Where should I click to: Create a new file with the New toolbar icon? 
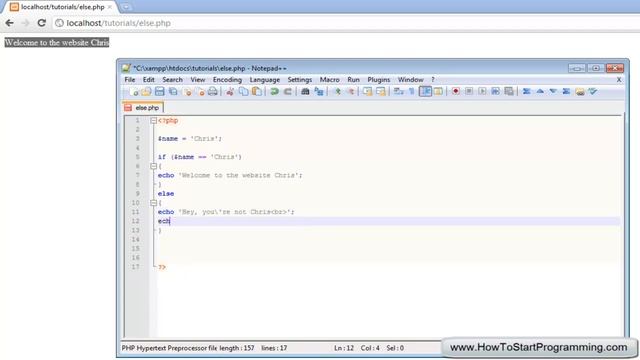point(133,92)
